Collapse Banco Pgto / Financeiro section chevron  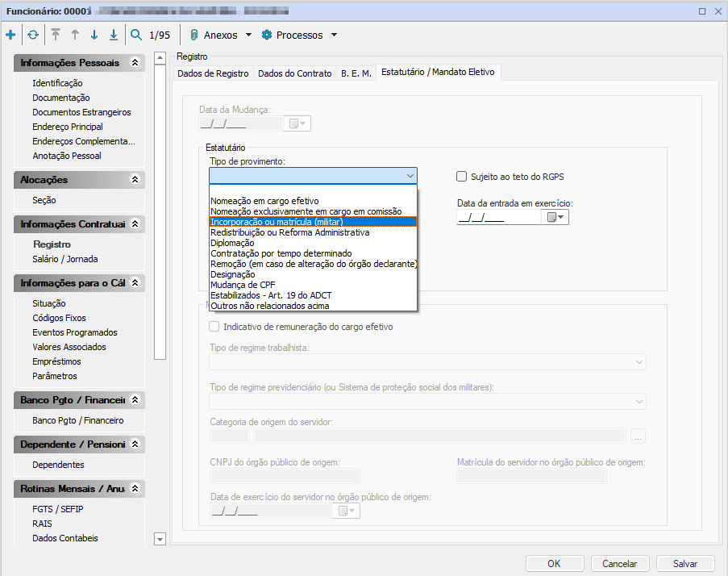tap(135, 399)
